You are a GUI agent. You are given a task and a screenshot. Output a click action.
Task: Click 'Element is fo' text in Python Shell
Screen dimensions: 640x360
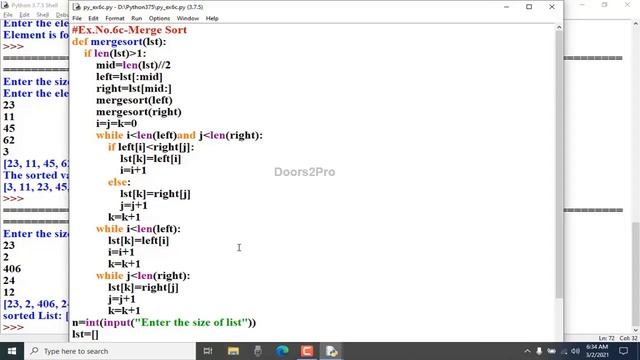coord(36,35)
